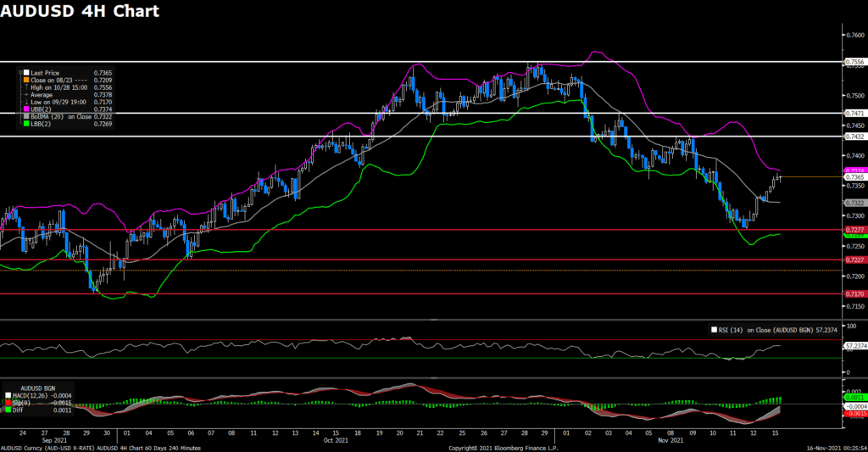The image size is (868, 452).
Task: Click the legend value 0.7378 for Average
Action: tap(103, 95)
